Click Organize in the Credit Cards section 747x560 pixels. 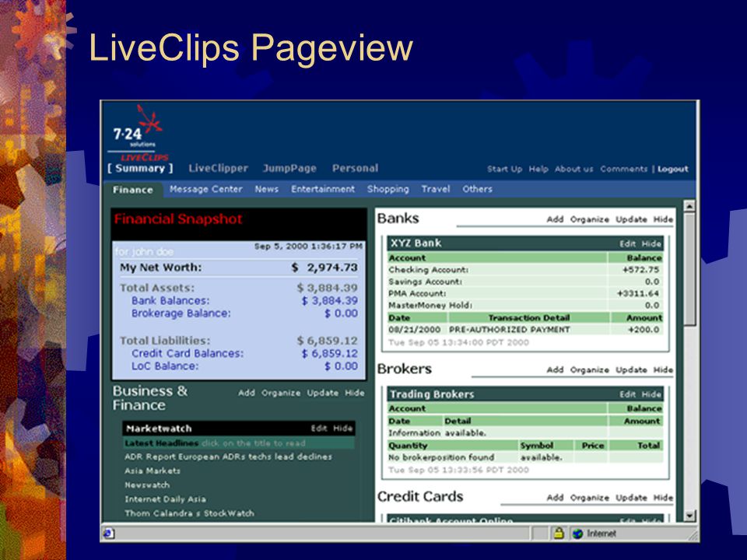589,498
